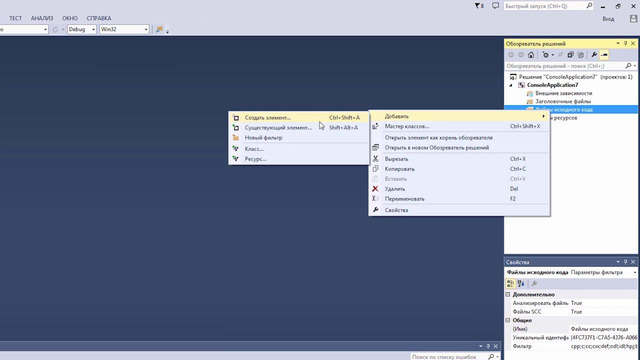Open the notifications flag icon in title bar
Viewport: 640px width, 360px height.
479,6
